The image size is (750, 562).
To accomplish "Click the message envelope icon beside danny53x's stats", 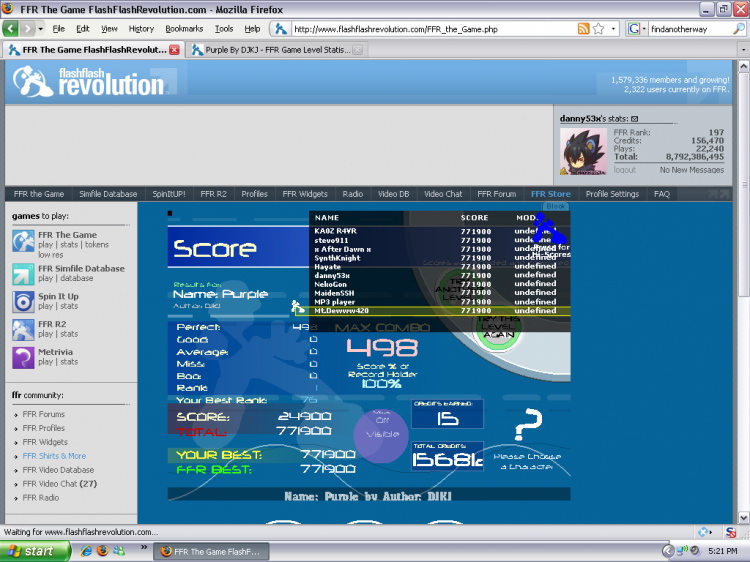I will (634, 119).
